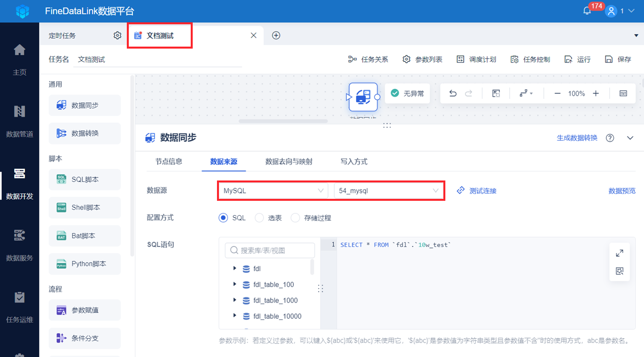Screen dimensions: 644x357
Task: Collapse the 数据同步 configuration panel
Action: (x=630, y=138)
